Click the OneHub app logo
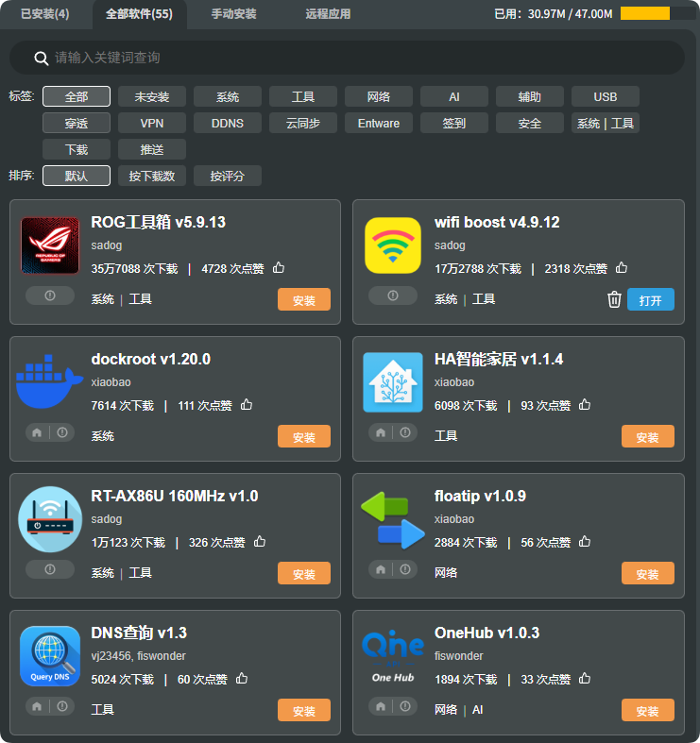The height and width of the screenshot is (743, 700). 393,656
